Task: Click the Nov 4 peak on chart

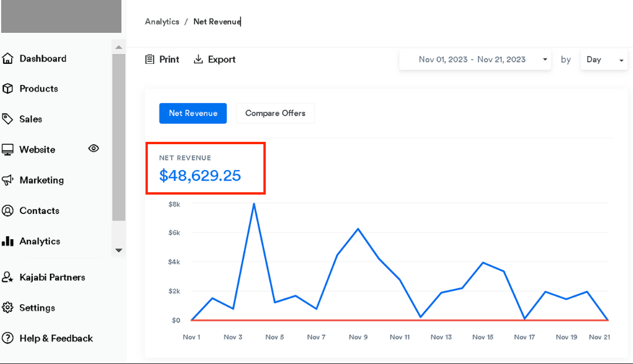Action: (x=254, y=204)
